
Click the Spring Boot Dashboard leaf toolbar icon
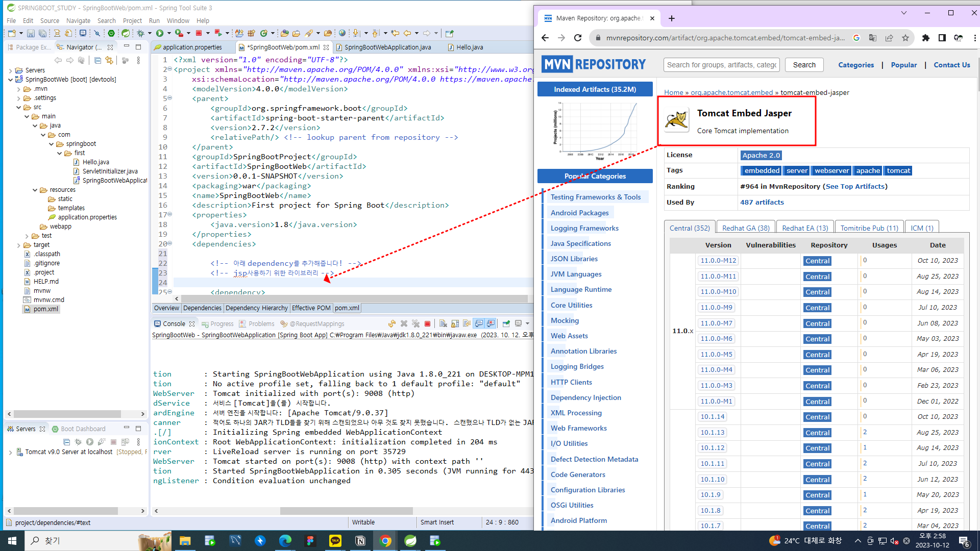pos(125,33)
